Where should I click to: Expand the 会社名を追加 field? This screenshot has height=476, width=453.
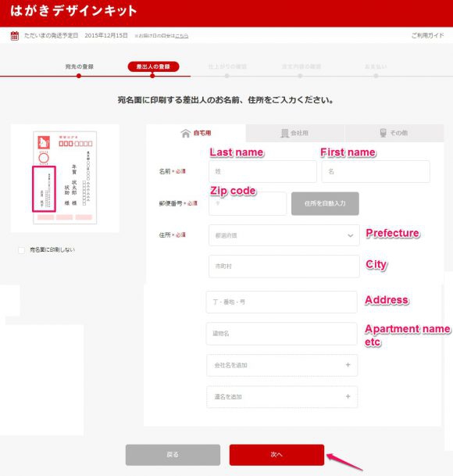tap(282, 365)
